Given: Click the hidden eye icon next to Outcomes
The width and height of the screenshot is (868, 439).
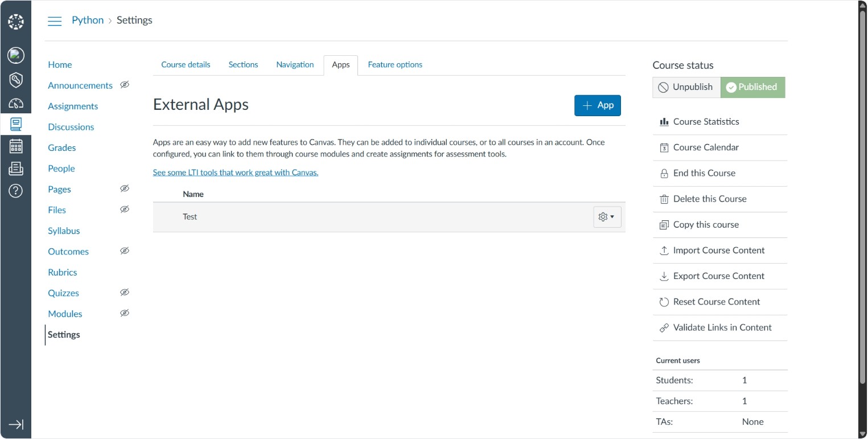Looking at the screenshot, I should [125, 251].
